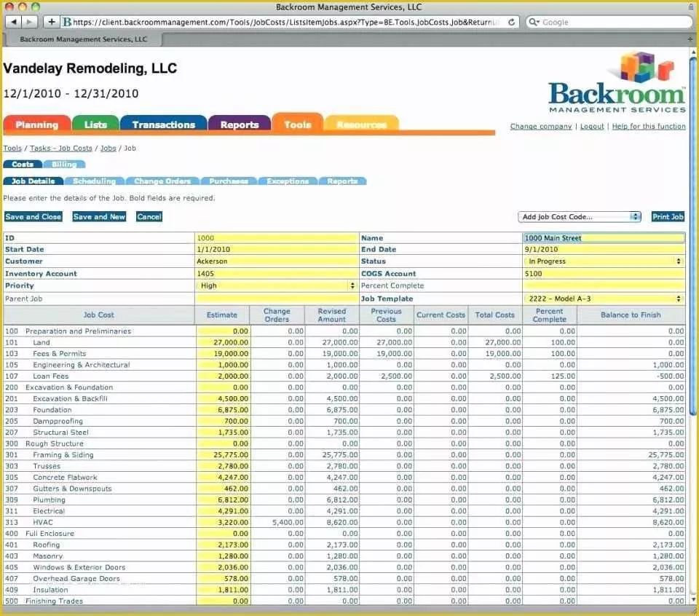Click the End Date field 9/1/2010

tap(604, 250)
